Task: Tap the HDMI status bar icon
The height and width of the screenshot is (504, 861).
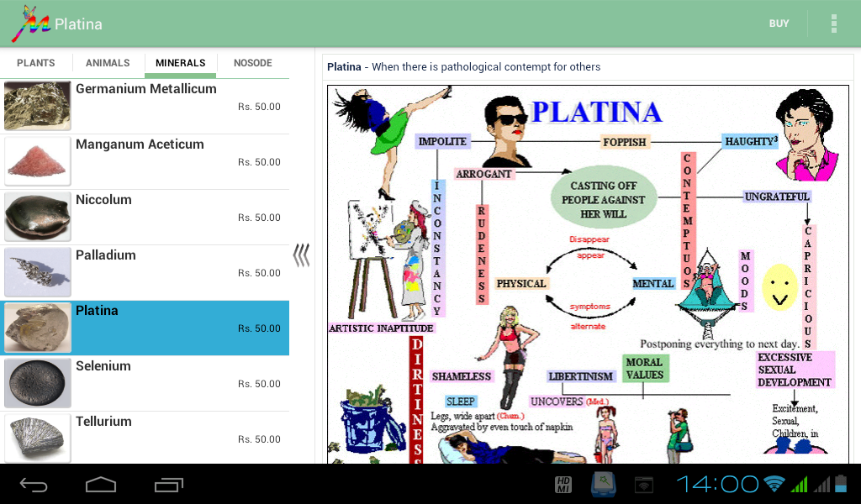Action: (563, 485)
